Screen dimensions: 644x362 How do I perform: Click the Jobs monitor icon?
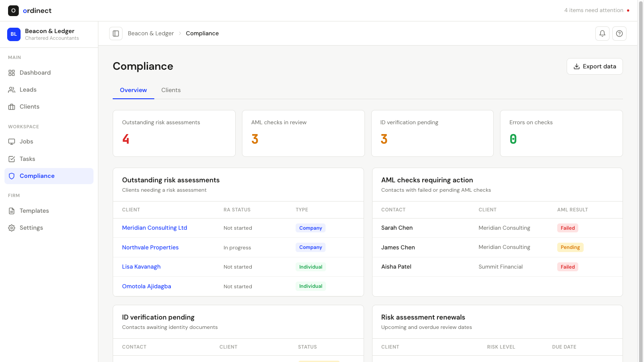click(x=12, y=142)
